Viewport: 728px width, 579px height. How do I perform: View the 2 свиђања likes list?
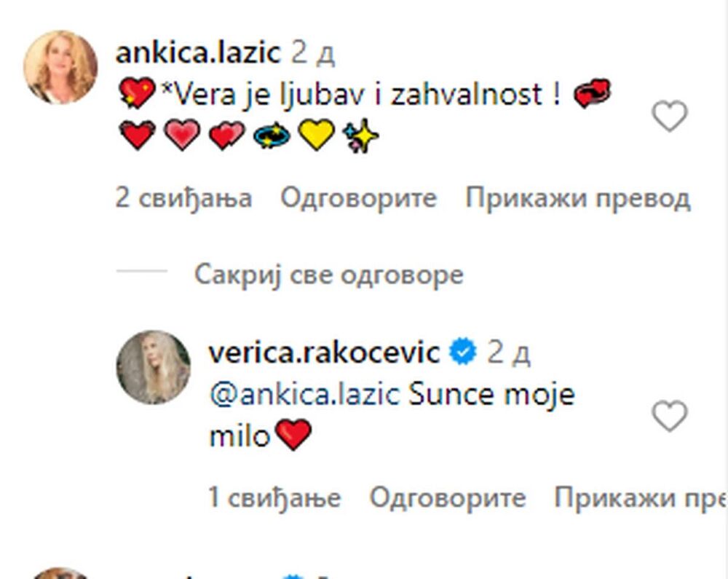tap(184, 198)
